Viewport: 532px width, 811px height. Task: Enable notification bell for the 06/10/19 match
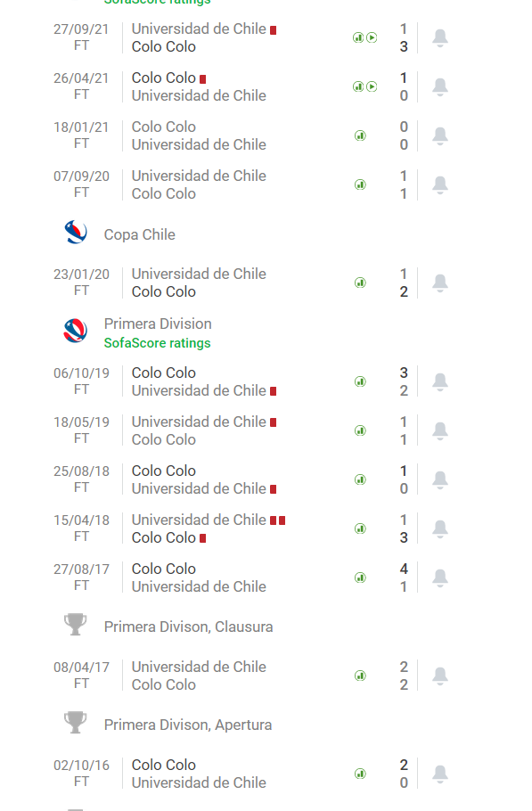(438, 381)
